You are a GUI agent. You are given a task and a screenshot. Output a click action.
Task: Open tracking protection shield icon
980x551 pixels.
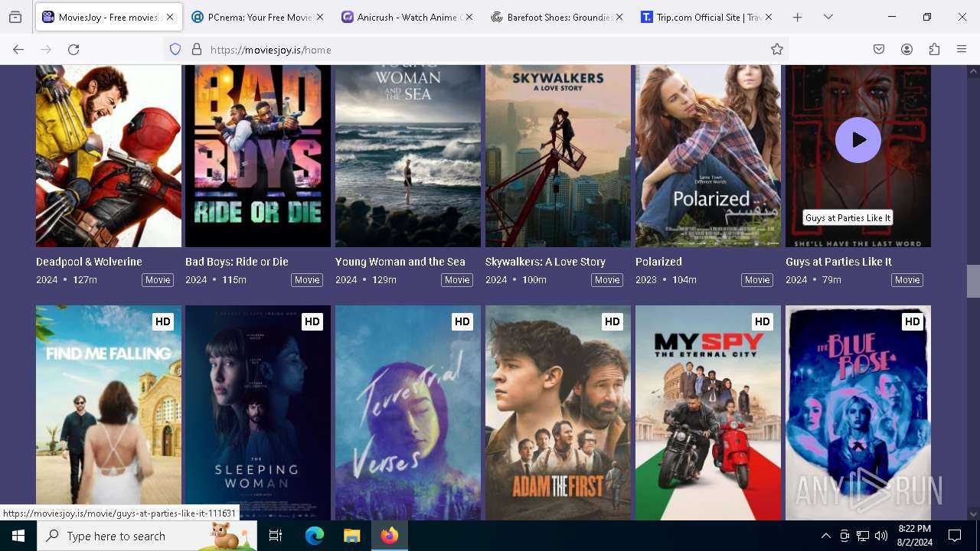[175, 49]
